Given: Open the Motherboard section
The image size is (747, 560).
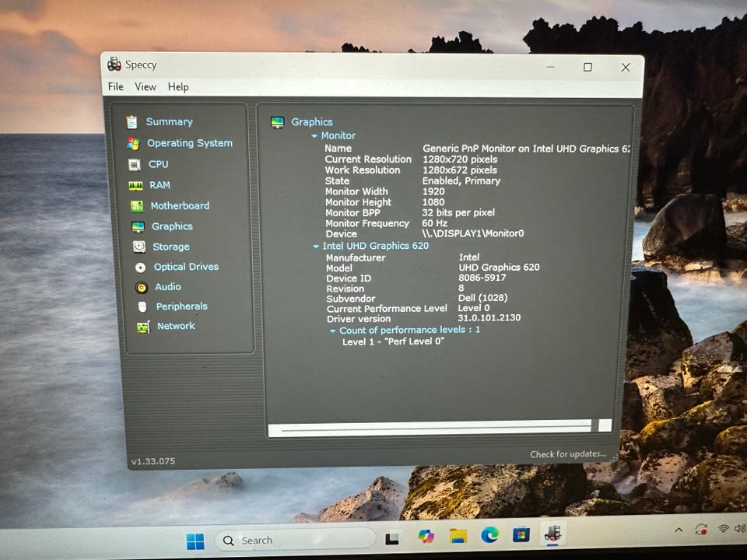Looking at the screenshot, I should tap(180, 205).
